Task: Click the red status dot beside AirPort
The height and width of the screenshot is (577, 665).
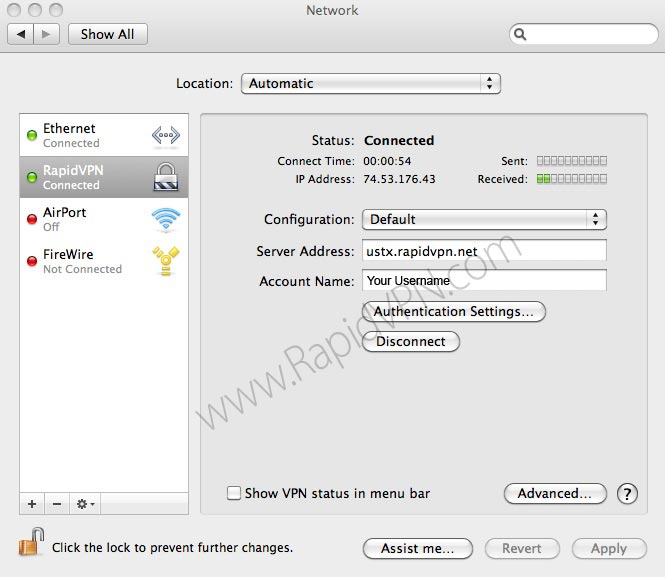Action: coord(32,219)
